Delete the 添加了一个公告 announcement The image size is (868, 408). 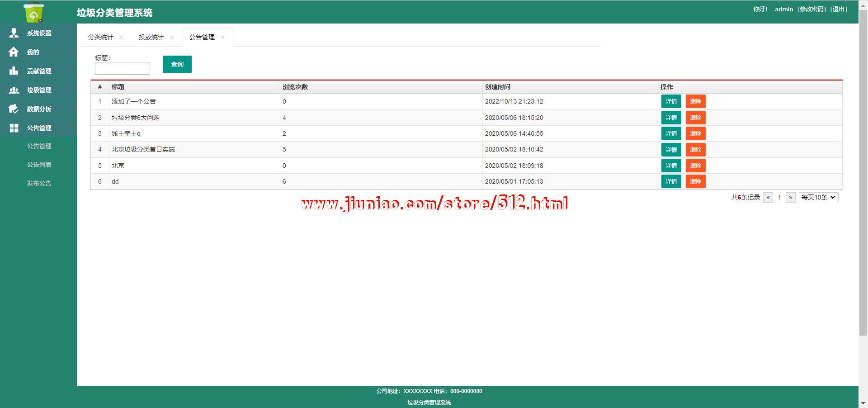[x=696, y=101]
